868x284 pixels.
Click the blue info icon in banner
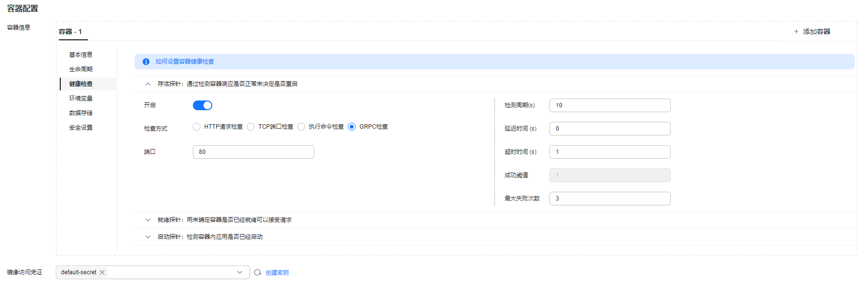pos(146,62)
